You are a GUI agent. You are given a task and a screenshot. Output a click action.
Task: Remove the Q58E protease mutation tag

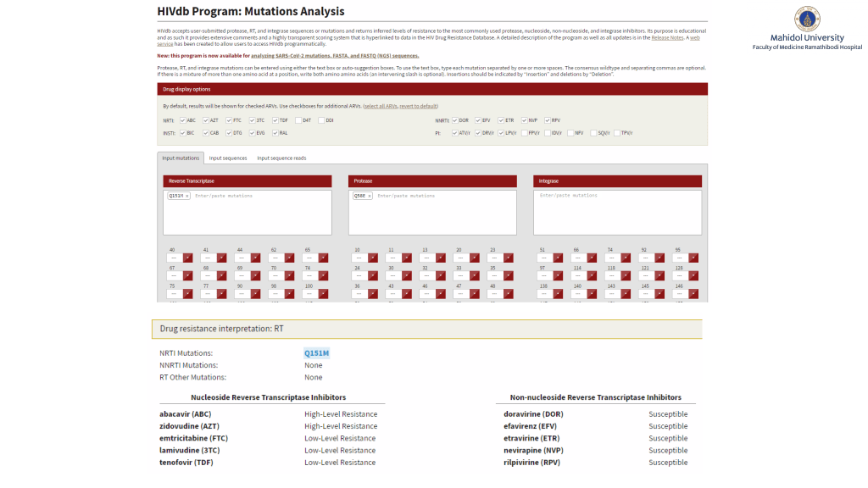[x=370, y=196]
